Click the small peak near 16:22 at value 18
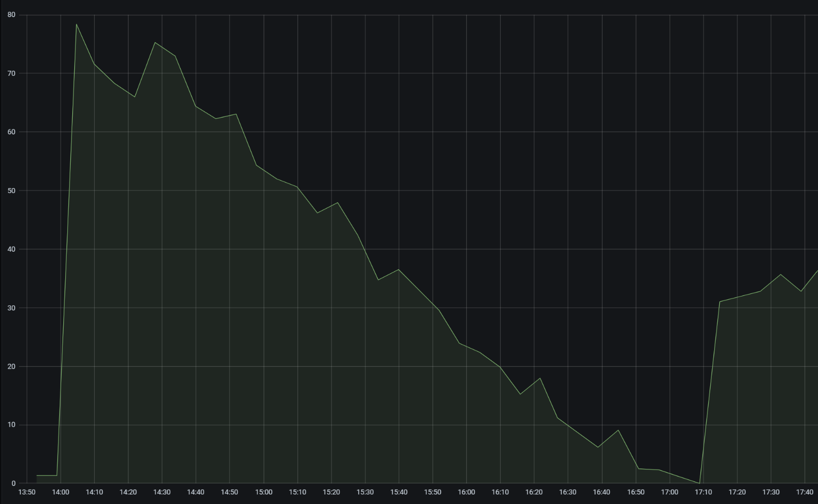The width and height of the screenshot is (818, 504). (540, 378)
